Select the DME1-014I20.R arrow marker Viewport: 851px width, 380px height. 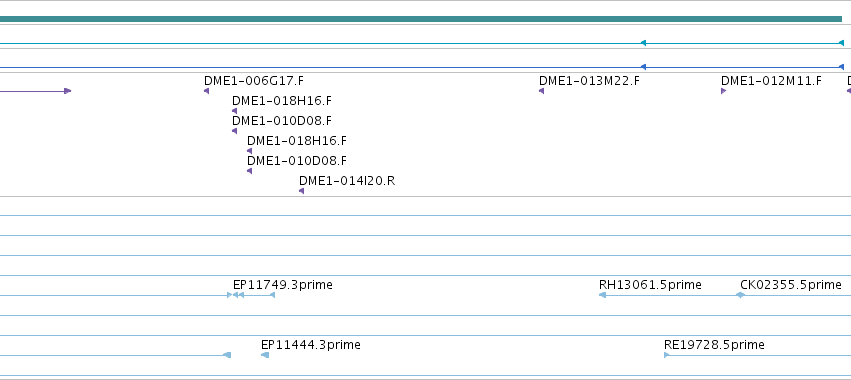tap(301, 191)
